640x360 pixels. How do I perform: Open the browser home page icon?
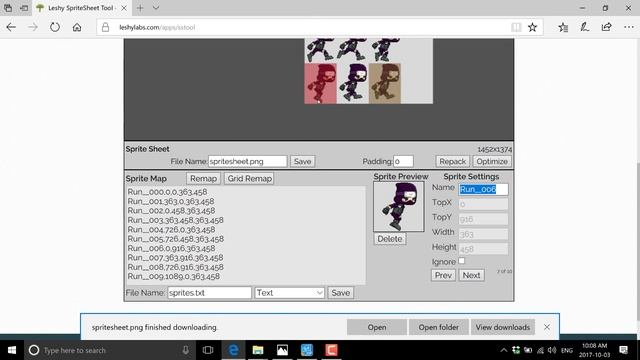77,27
